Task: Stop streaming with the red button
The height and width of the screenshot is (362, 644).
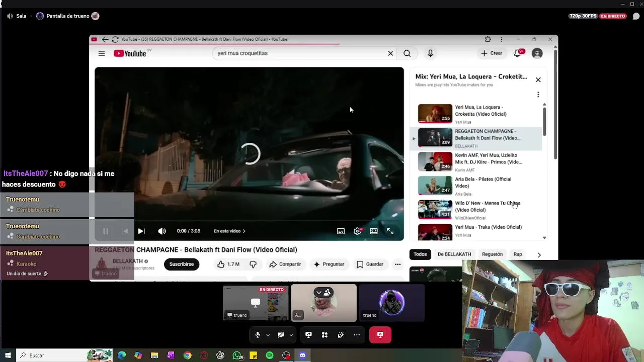Action: pyautogui.click(x=380, y=335)
